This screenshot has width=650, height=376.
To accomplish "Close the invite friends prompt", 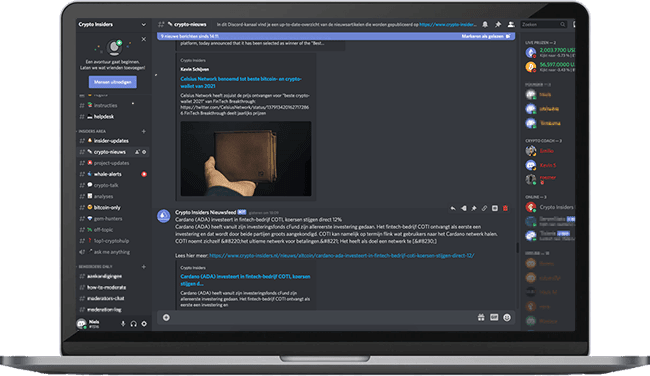I will [143, 39].
